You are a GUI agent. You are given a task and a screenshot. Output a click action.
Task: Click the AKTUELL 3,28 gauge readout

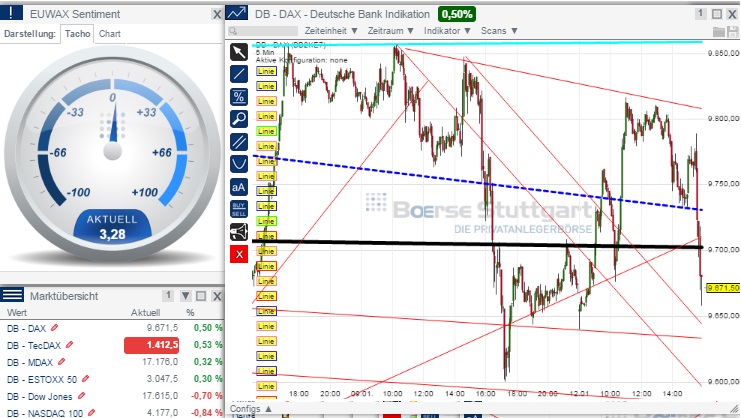[x=112, y=227]
